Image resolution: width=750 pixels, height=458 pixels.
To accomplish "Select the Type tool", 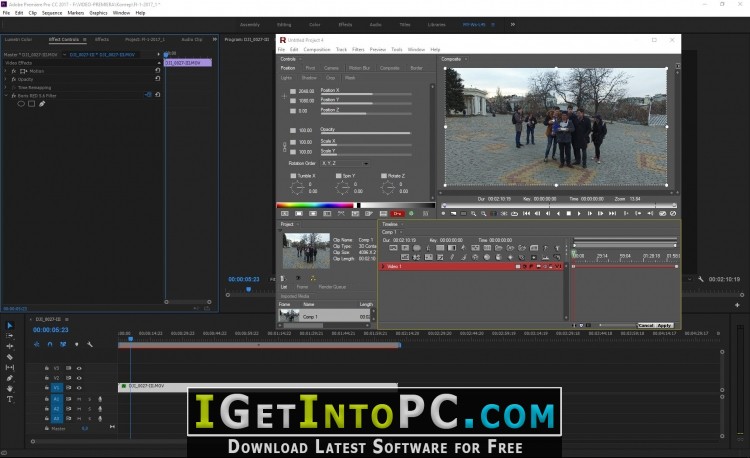I will (10, 399).
